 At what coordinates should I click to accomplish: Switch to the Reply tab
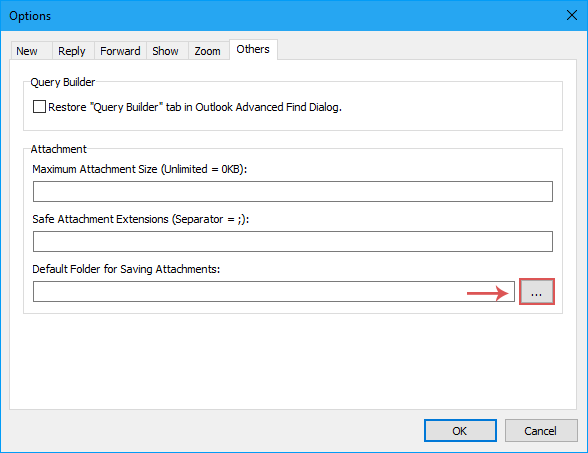[73, 51]
